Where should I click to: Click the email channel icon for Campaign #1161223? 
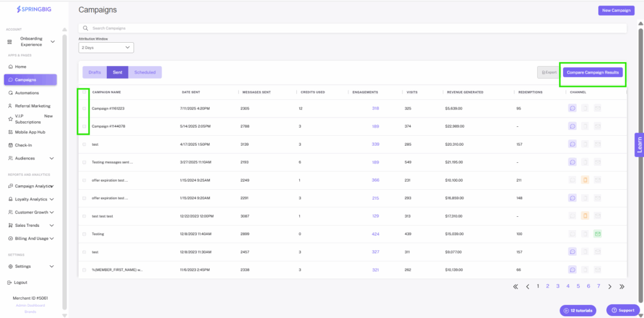(x=597, y=108)
